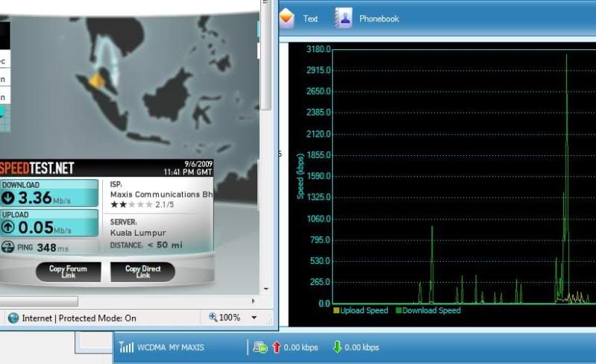Viewport: 596px width, 364px height.
Task: Open the Phonebook contacts icon
Action: [343, 18]
